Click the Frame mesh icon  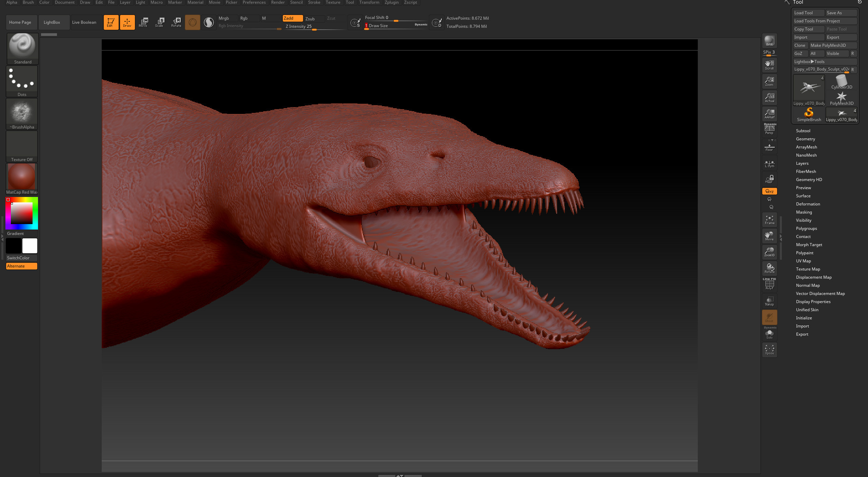pyautogui.click(x=769, y=220)
